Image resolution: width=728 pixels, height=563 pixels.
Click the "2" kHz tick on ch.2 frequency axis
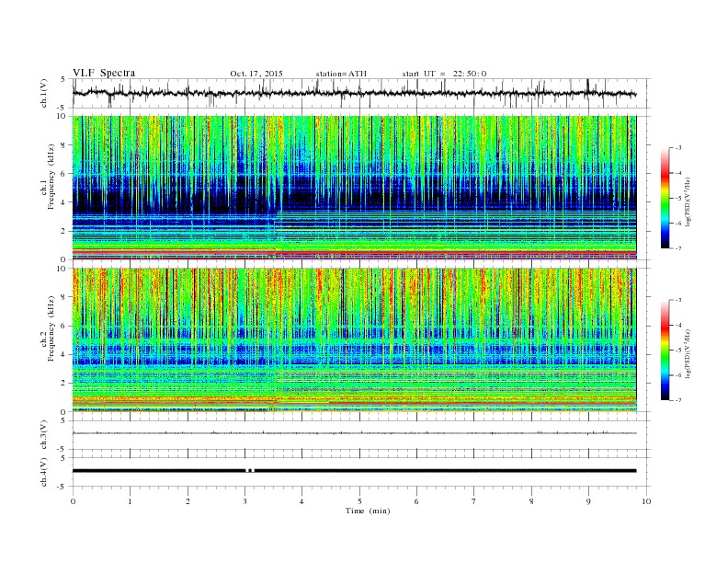point(63,384)
